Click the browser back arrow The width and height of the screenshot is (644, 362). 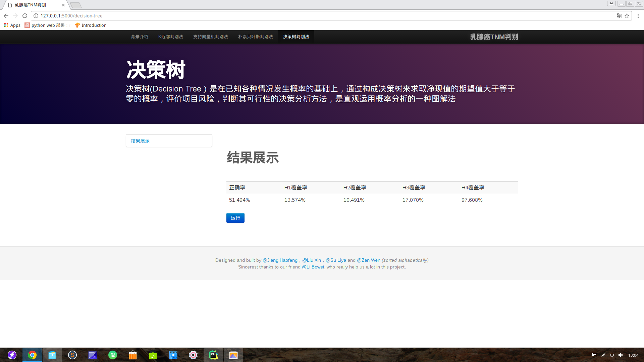coord(6,16)
